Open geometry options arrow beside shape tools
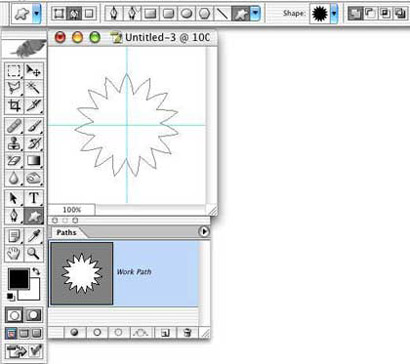This screenshot has width=410, height=364. (x=255, y=13)
